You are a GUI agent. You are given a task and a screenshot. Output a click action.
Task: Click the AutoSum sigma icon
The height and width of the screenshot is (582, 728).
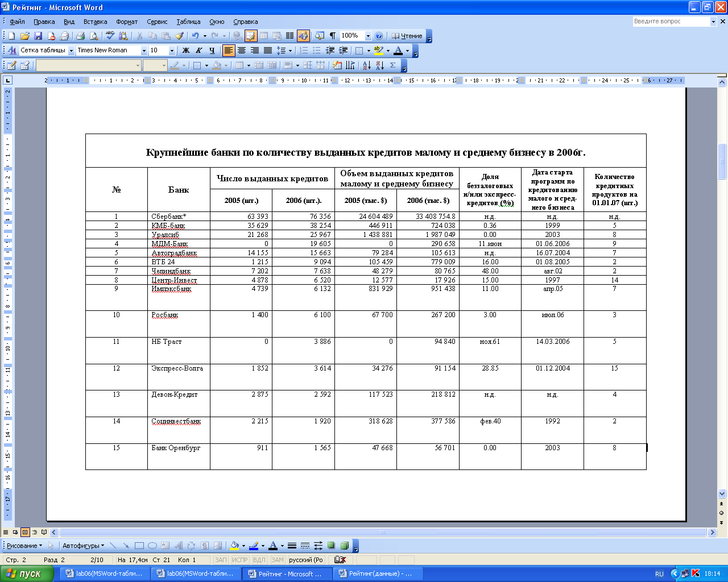coord(393,65)
